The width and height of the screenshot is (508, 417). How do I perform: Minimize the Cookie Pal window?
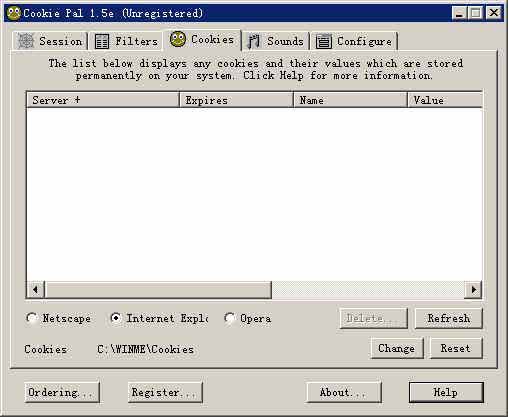tap(459, 13)
